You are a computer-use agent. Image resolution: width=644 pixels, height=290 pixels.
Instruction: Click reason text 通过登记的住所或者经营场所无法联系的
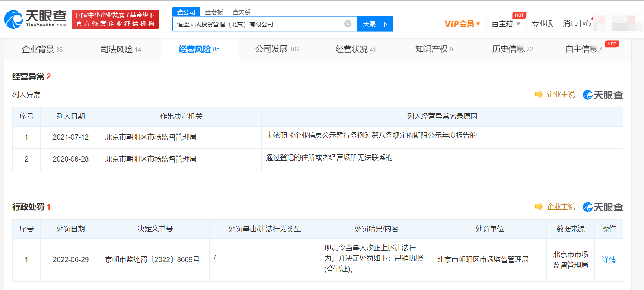329,158
